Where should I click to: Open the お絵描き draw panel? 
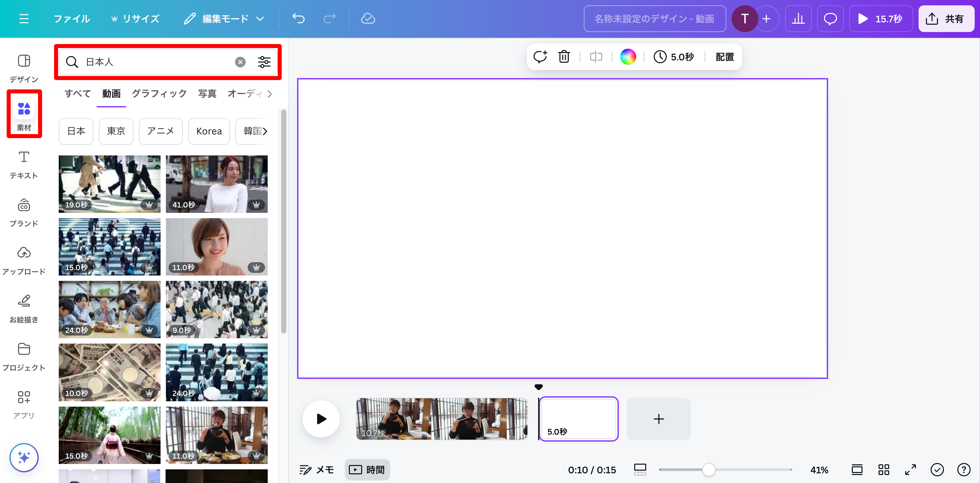tap(24, 309)
